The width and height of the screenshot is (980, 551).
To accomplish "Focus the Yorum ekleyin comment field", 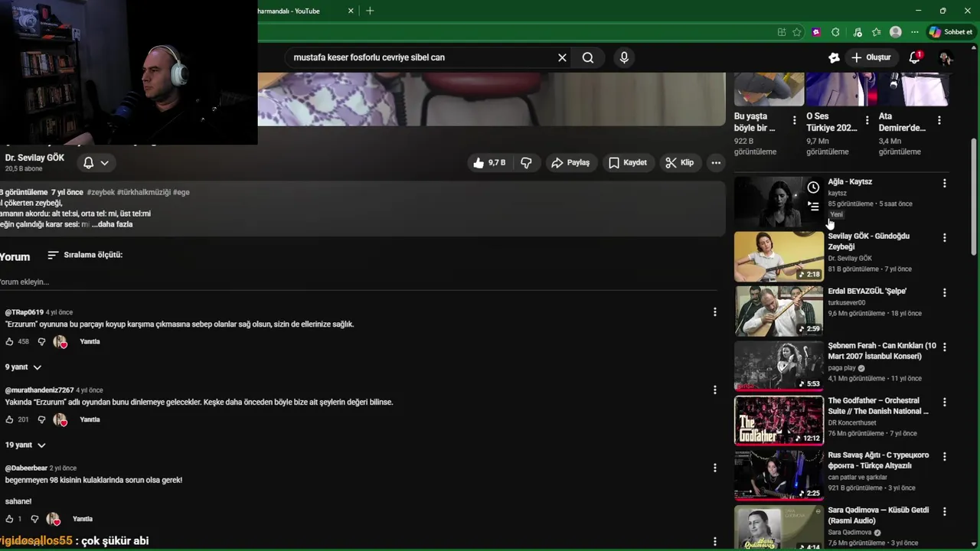I will click(360, 282).
